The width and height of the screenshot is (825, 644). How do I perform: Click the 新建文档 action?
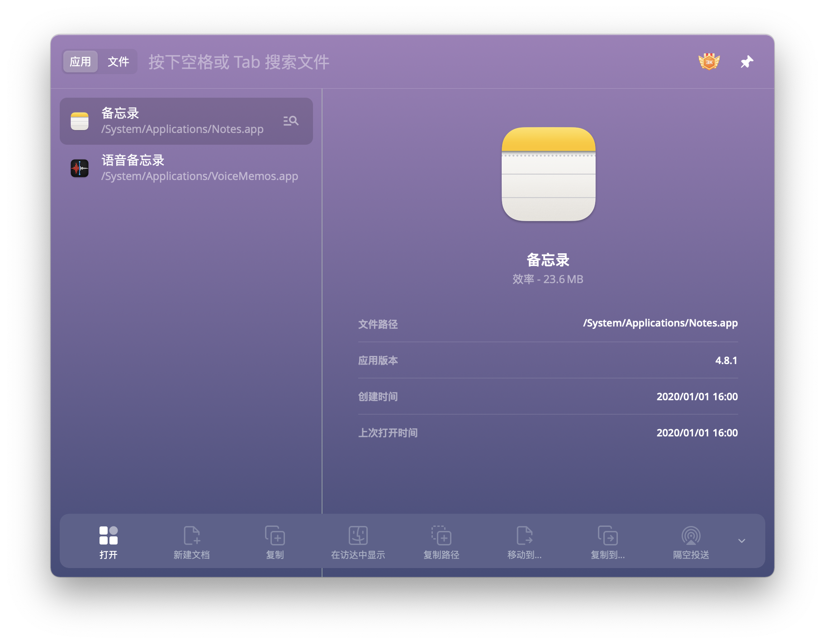click(x=192, y=542)
